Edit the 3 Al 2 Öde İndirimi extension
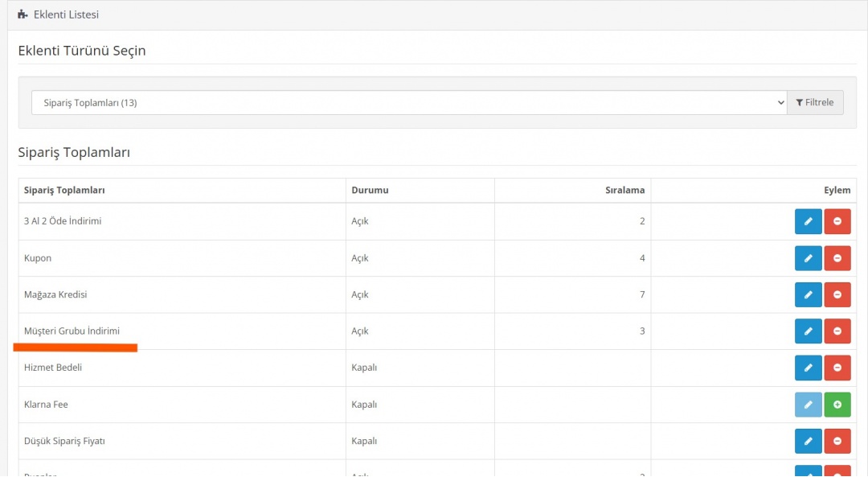The width and height of the screenshot is (868, 477). 808,221
